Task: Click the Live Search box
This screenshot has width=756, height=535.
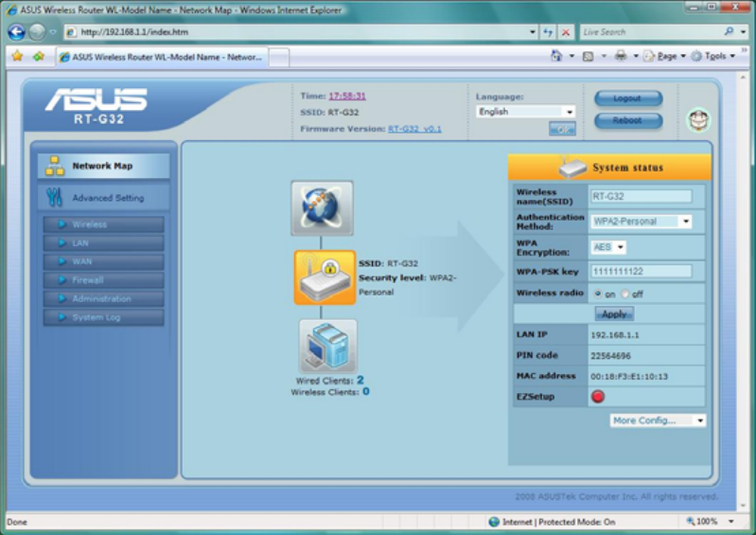Action: (x=651, y=32)
